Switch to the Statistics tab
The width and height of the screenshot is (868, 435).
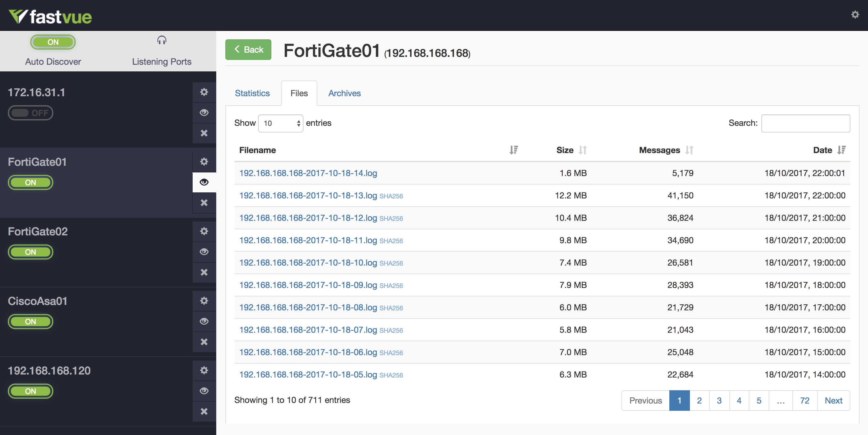[253, 93]
